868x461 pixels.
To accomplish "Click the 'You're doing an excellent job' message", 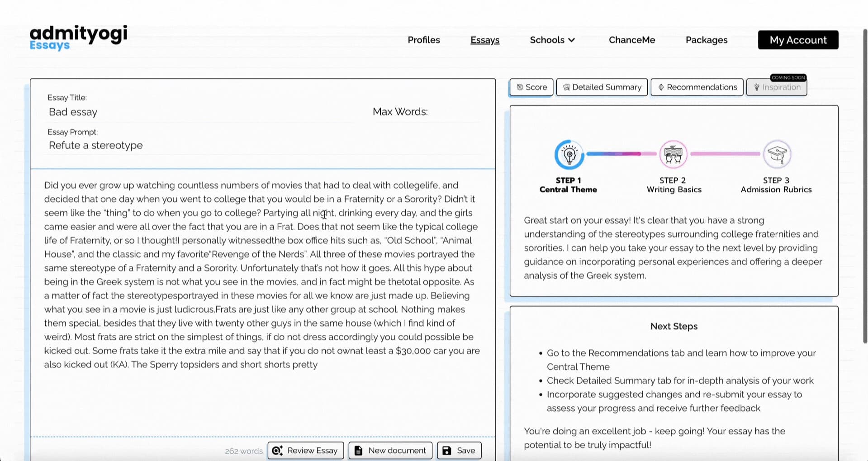I will coord(655,437).
